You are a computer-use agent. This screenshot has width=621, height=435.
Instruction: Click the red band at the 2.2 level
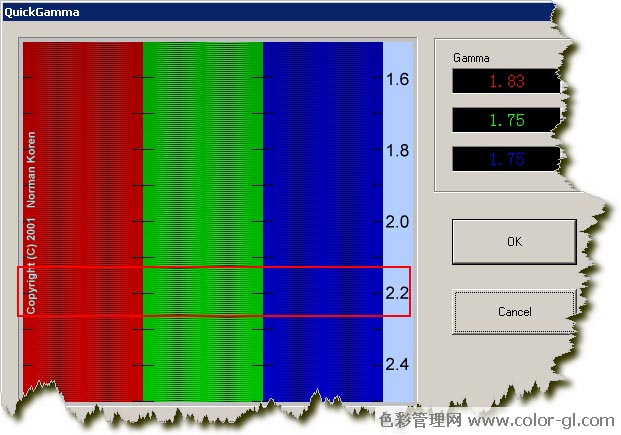point(83,292)
